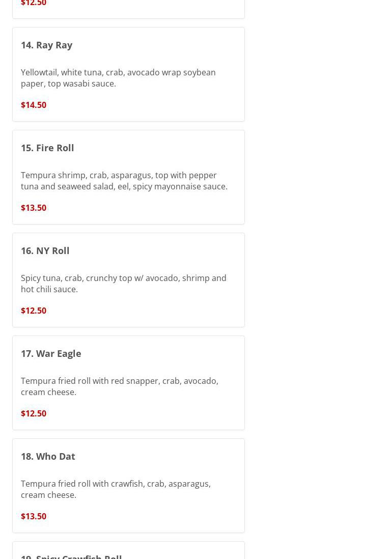Open the 16. NY Roll item
Screen dimensions: 392x559
(x=45, y=250)
